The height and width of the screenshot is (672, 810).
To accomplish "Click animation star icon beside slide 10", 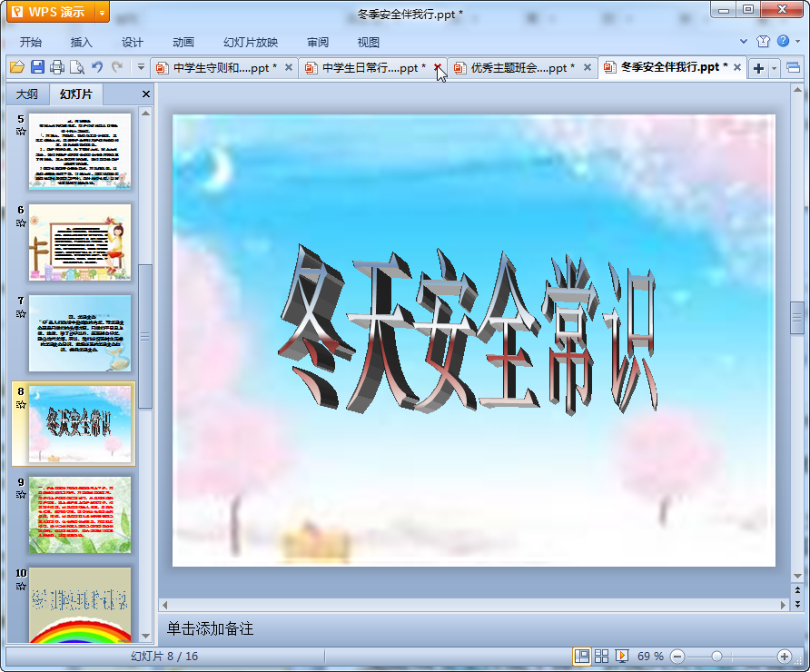I will click(x=21, y=587).
